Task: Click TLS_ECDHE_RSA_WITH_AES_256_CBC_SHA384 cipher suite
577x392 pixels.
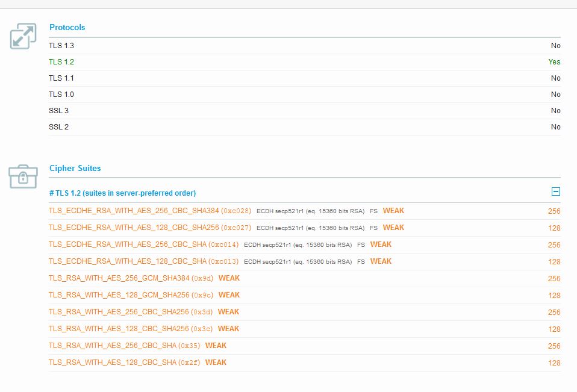Action: 150,211
